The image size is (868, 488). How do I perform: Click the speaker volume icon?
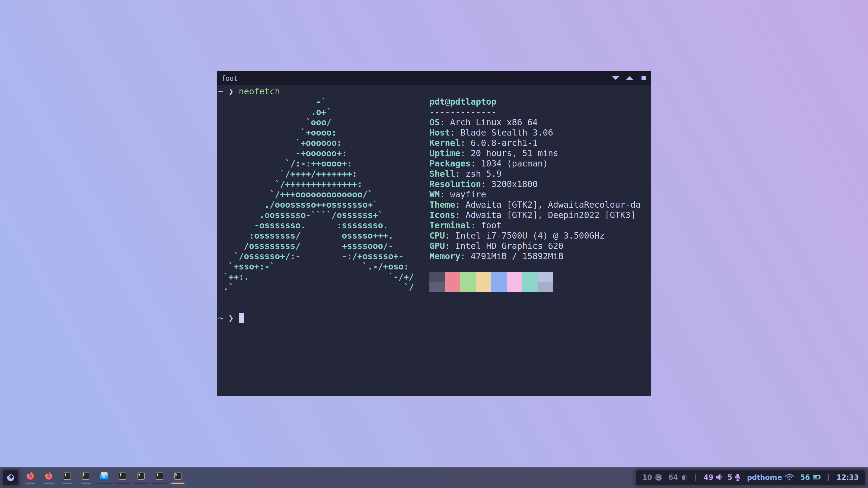pyautogui.click(x=719, y=477)
